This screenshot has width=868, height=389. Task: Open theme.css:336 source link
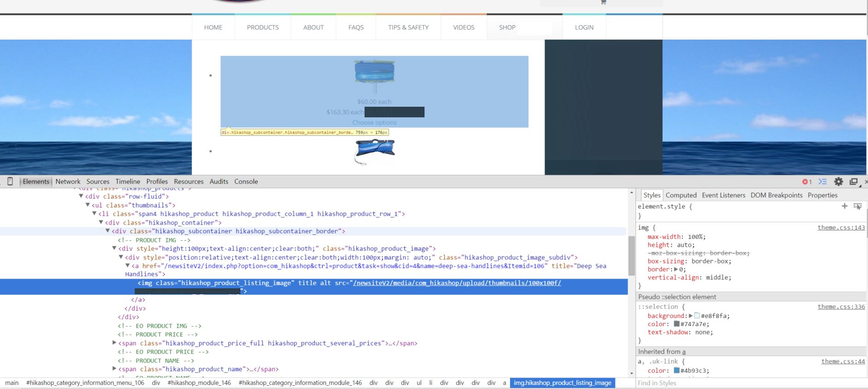[x=841, y=307]
